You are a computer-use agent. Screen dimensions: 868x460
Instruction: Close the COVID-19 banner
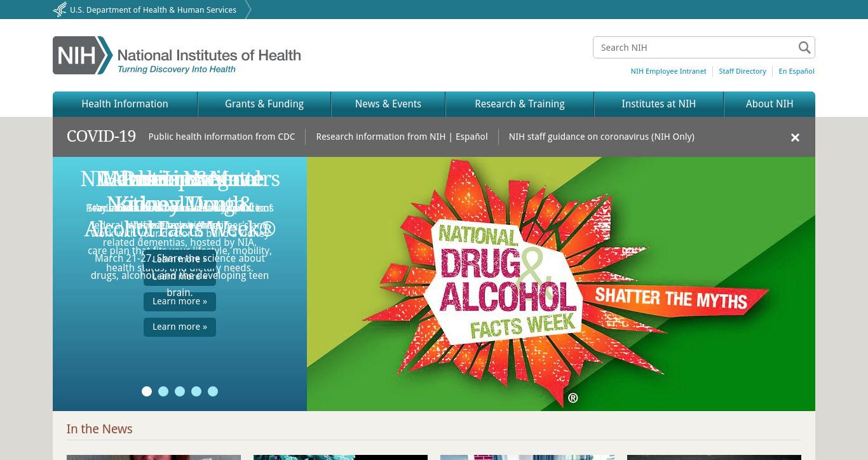pyautogui.click(x=795, y=137)
